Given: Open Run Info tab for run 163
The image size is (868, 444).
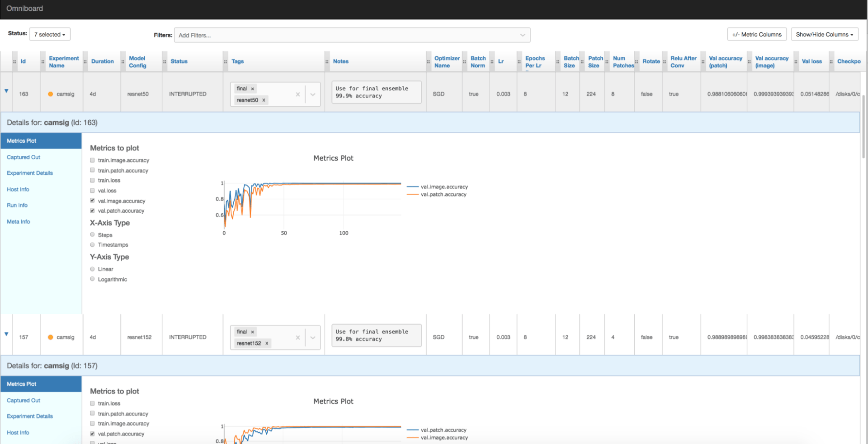Looking at the screenshot, I should tap(17, 205).
